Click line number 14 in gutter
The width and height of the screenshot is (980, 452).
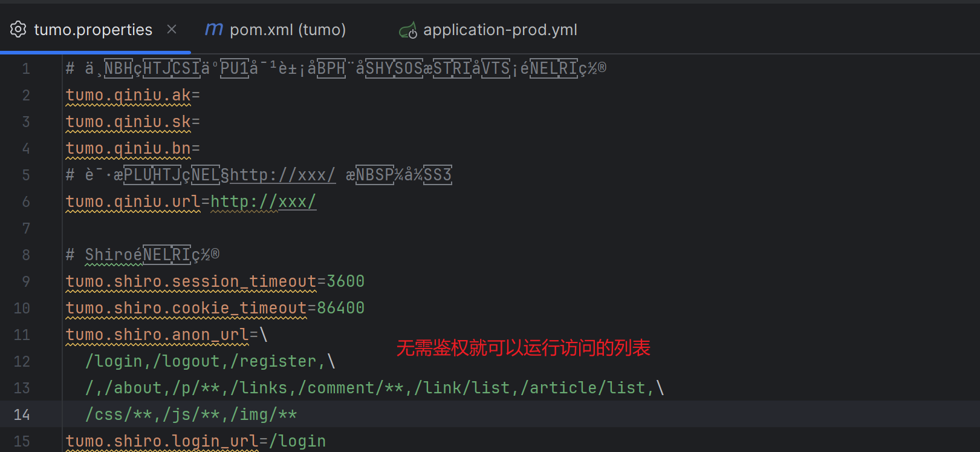click(x=22, y=414)
